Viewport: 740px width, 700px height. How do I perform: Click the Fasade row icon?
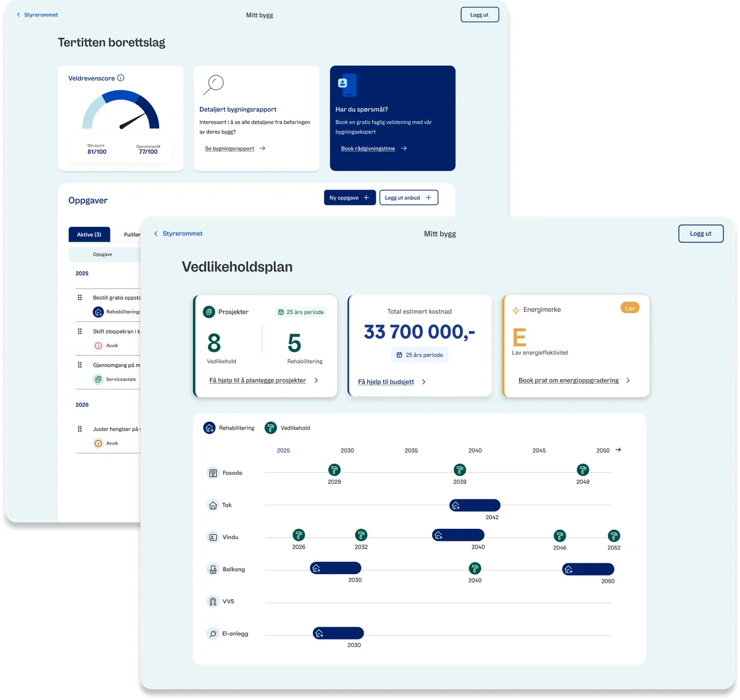(212, 473)
